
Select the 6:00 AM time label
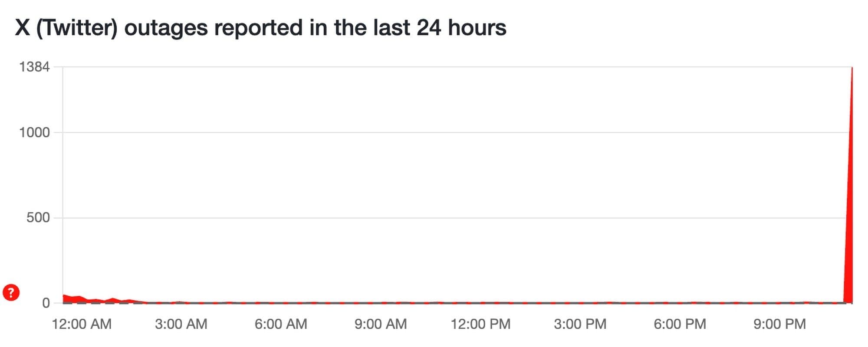coord(281,324)
